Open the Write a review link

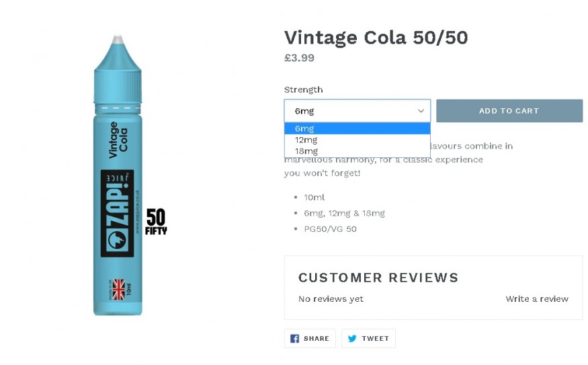(x=537, y=299)
